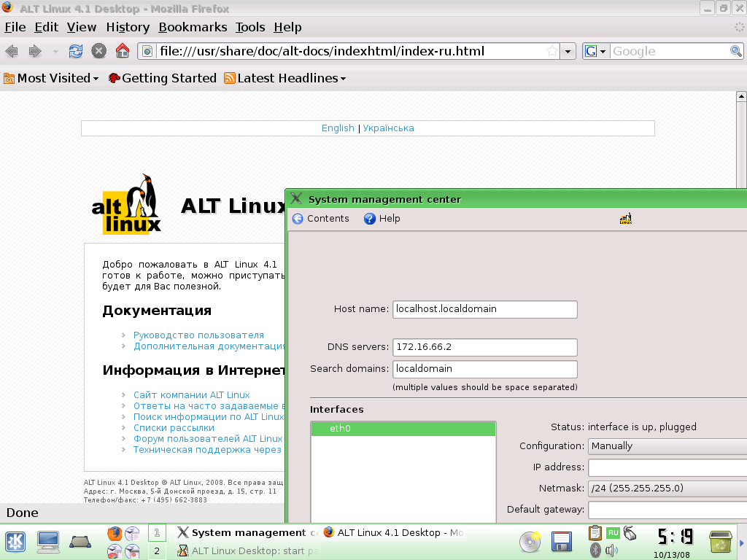Open the Bookmarks menu
This screenshot has width=747, height=560.
click(193, 27)
